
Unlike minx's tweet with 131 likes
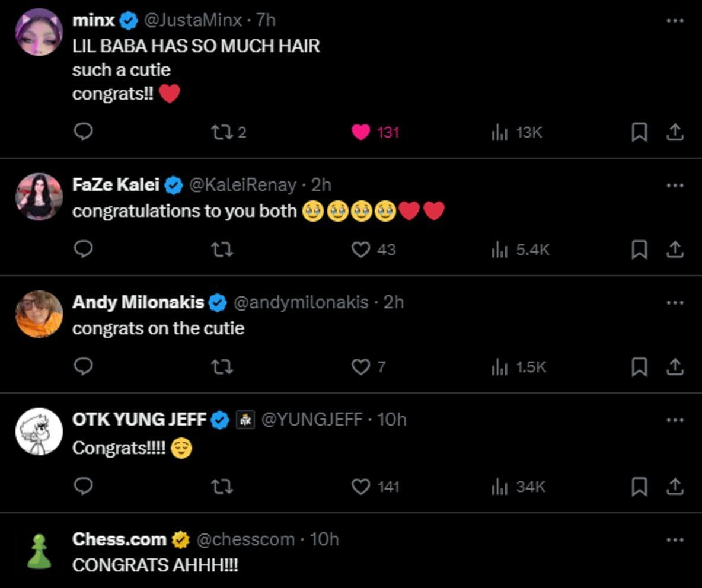(x=361, y=132)
